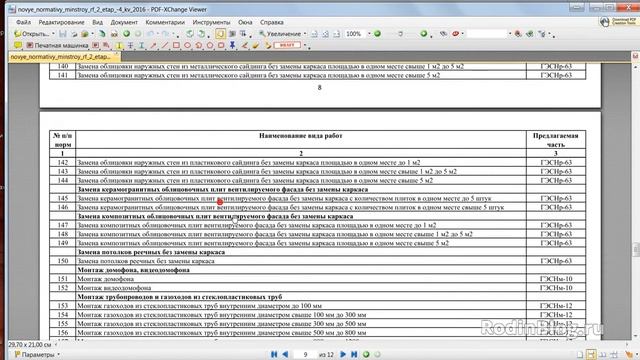Open the Вид menu

(98, 22)
